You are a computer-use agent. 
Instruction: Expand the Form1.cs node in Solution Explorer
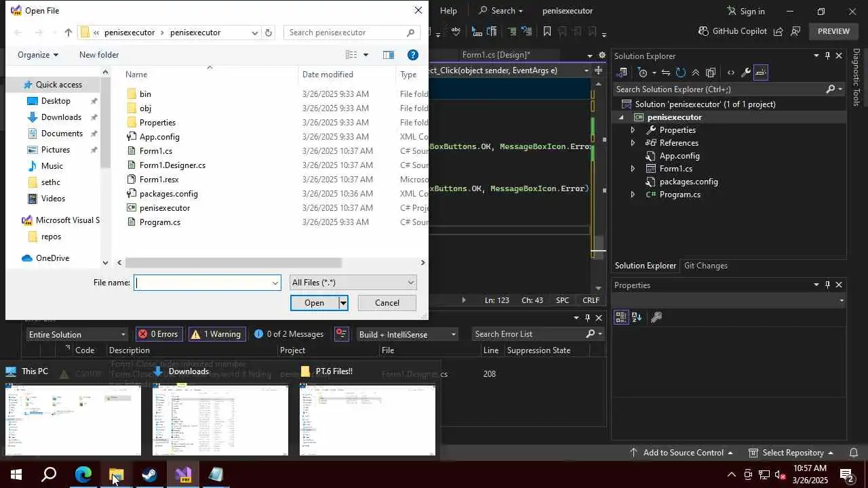(x=633, y=169)
